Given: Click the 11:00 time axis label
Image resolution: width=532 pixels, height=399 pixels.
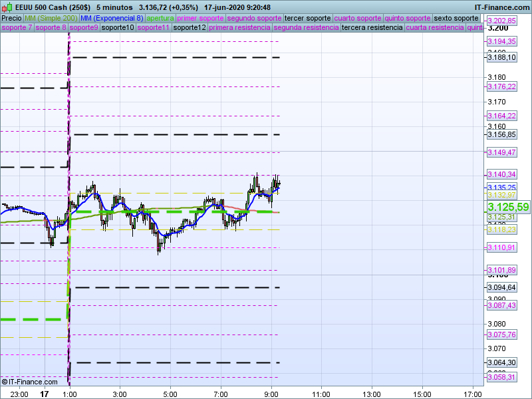Looking at the screenshot, I should [x=321, y=394].
